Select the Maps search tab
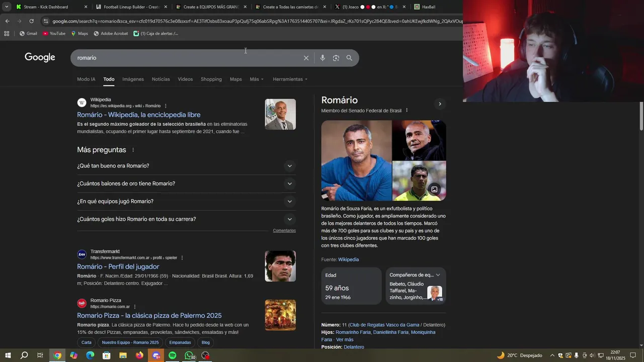The image size is (644, 362). click(x=236, y=79)
